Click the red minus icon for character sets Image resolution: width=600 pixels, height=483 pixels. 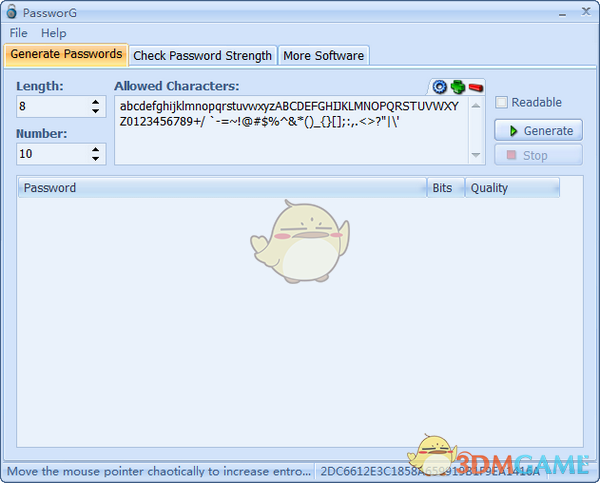click(475, 87)
